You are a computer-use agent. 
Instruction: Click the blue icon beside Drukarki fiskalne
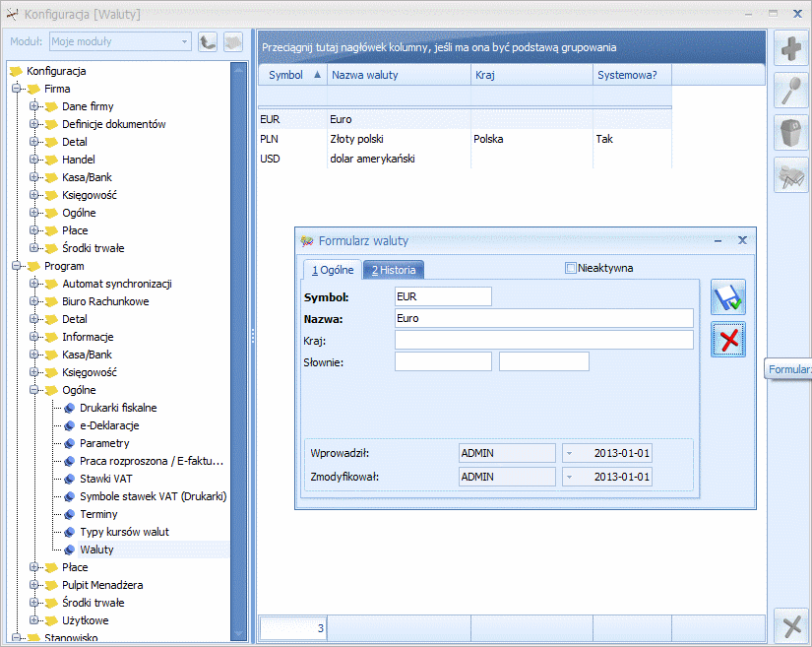(x=70, y=409)
